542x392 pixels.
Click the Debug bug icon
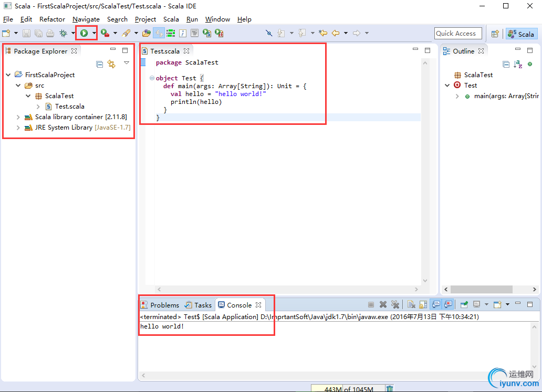[x=63, y=33]
